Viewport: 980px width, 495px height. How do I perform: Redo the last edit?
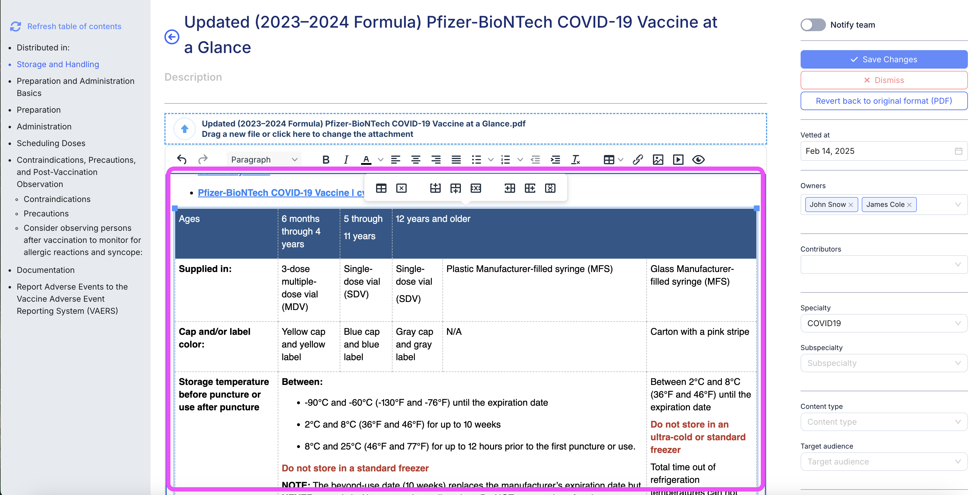point(203,160)
